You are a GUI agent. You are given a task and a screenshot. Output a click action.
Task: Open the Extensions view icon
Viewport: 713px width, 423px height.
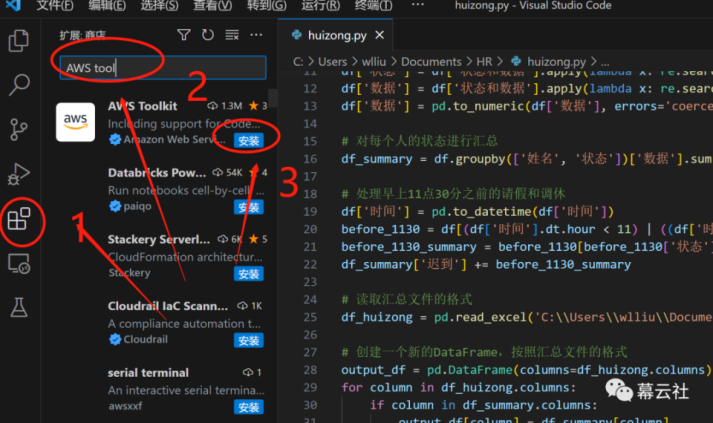(x=19, y=219)
